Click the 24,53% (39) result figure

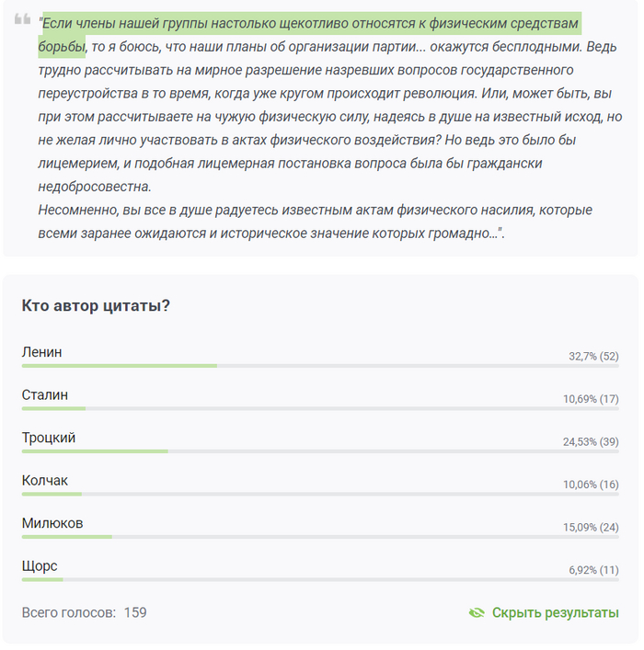[591, 441]
